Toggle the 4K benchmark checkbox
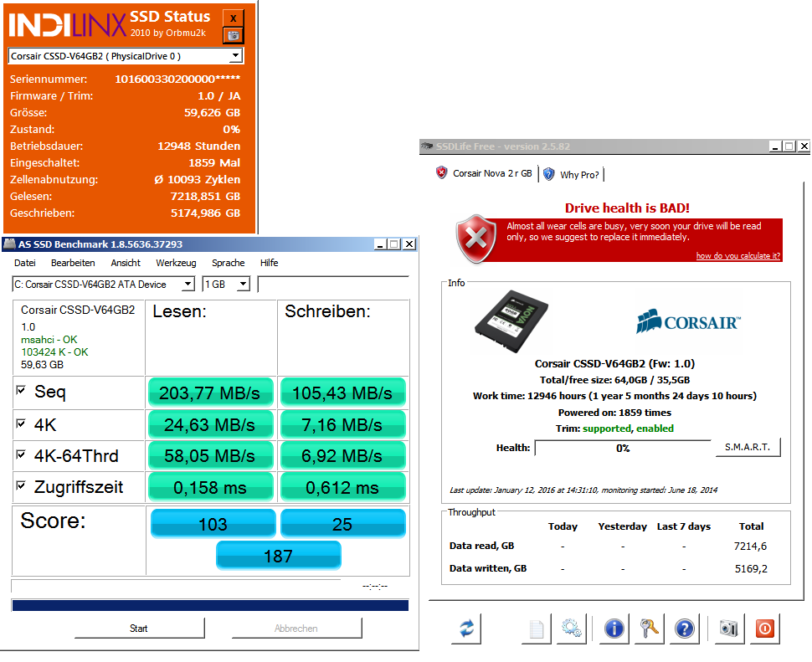The height and width of the screenshot is (662, 812). pos(21,423)
